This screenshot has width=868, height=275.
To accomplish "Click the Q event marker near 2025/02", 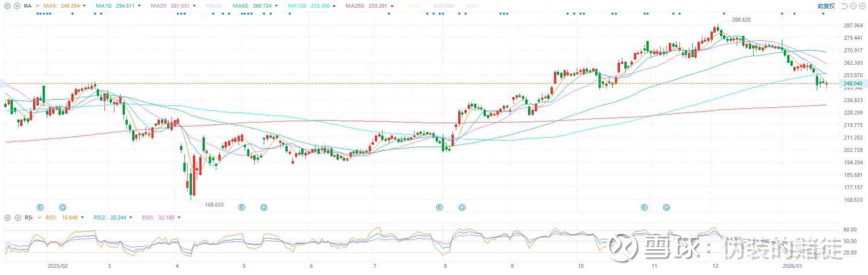I will [63, 207].
